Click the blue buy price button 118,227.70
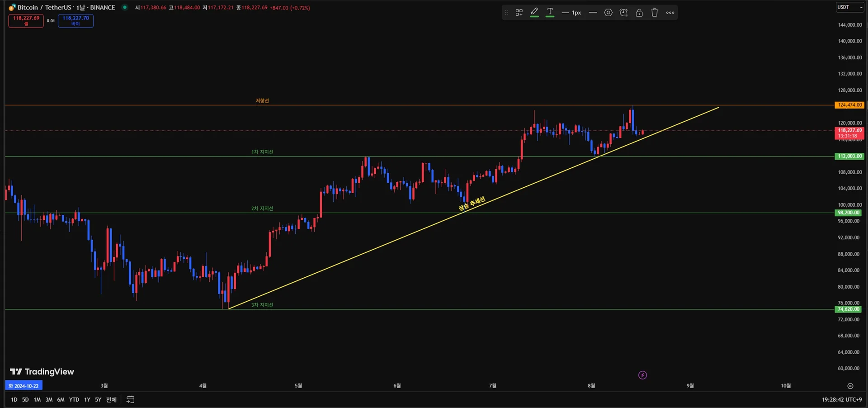The image size is (868, 408). 75,21
